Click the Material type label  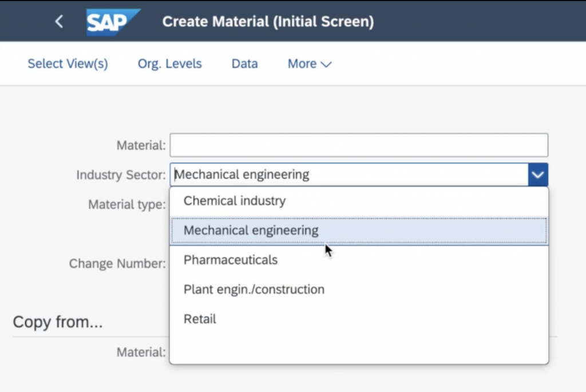[126, 204]
